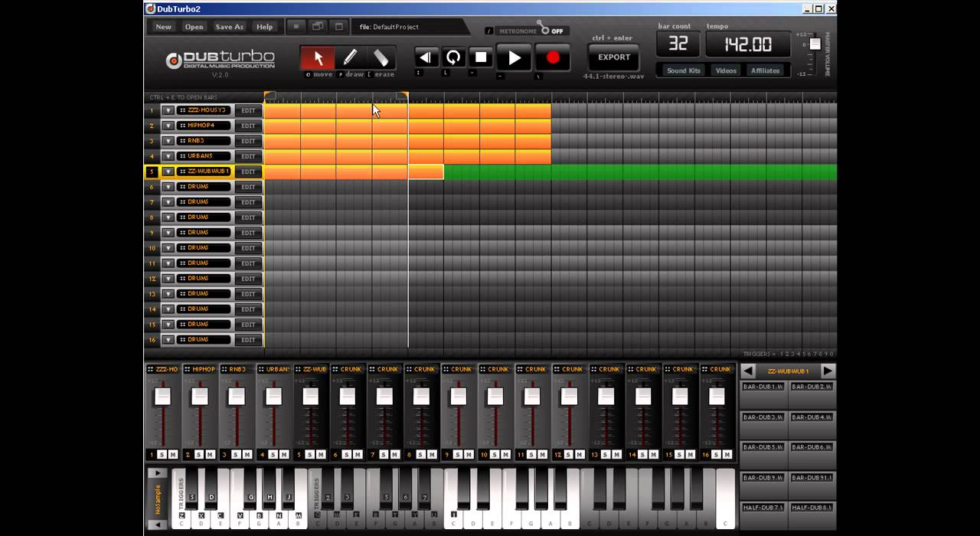The height and width of the screenshot is (536, 980).
Task: Click grip icon on ZZZ-HO mixer channel
Action: click(151, 369)
